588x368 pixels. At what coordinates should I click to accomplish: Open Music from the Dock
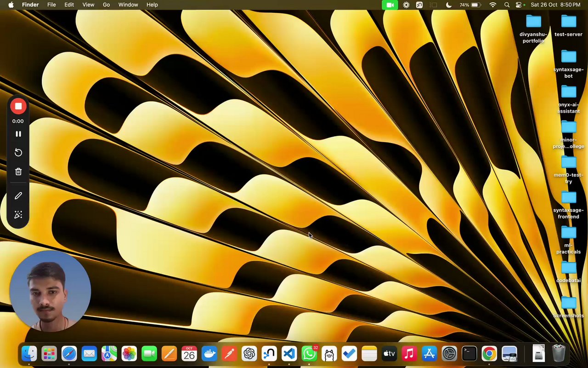(409, 353)
